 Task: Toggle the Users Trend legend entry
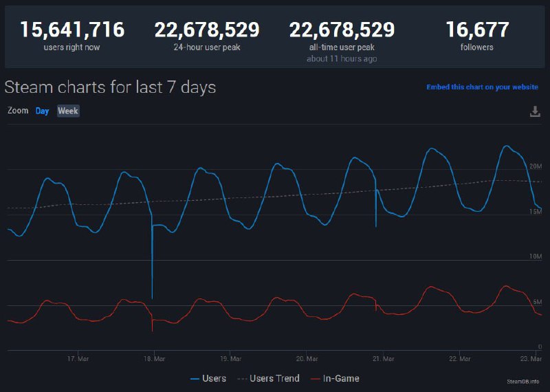click(269, 378)
